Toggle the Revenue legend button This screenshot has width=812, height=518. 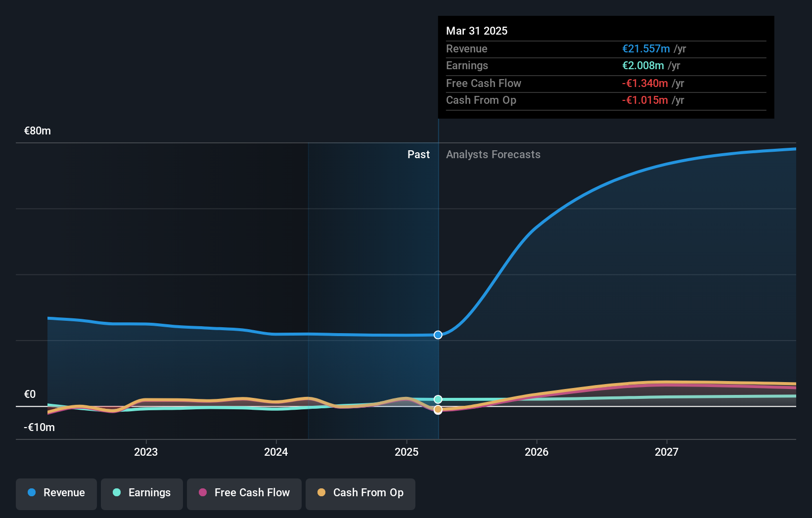click(x=56, y=494)
